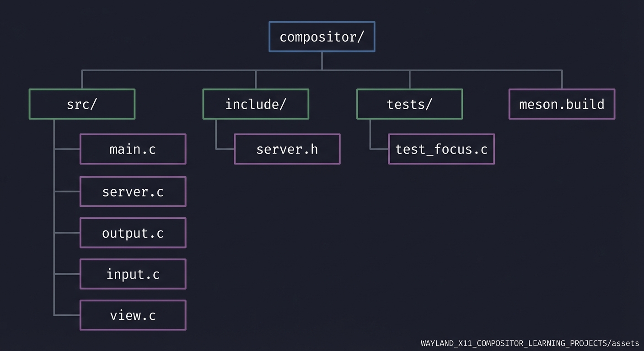Click the compositor/ node blue border

tap(322, 22)
